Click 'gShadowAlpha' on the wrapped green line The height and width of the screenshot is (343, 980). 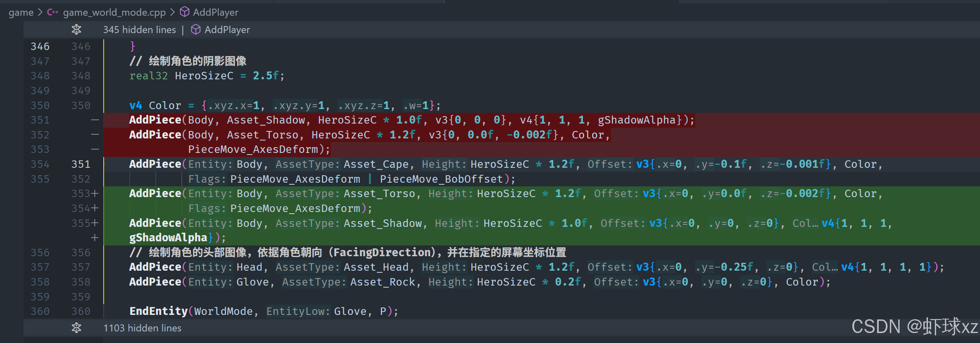pyautogui.click(x=168, y=238)
